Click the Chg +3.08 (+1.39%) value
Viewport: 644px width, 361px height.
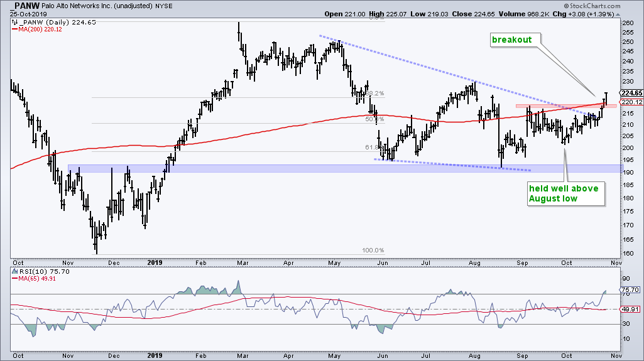click(583, 14)
